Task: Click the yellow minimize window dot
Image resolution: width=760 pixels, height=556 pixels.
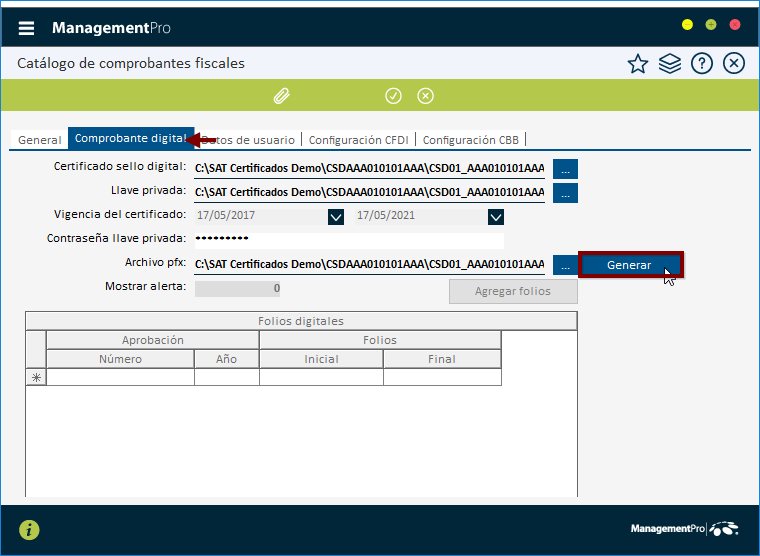Action: click(x=687, y=25)
